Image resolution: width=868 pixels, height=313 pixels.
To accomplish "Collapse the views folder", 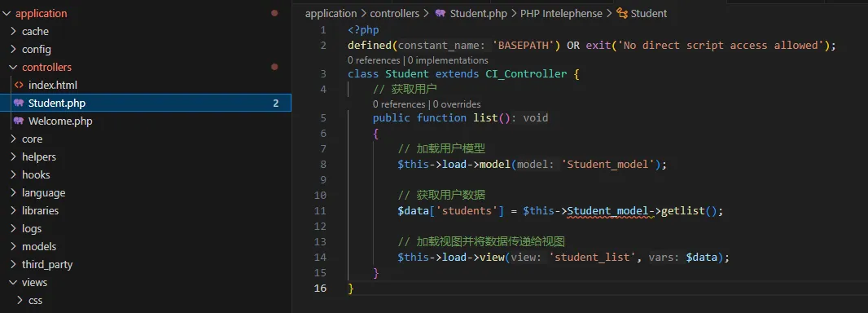I will coord(13,283).
